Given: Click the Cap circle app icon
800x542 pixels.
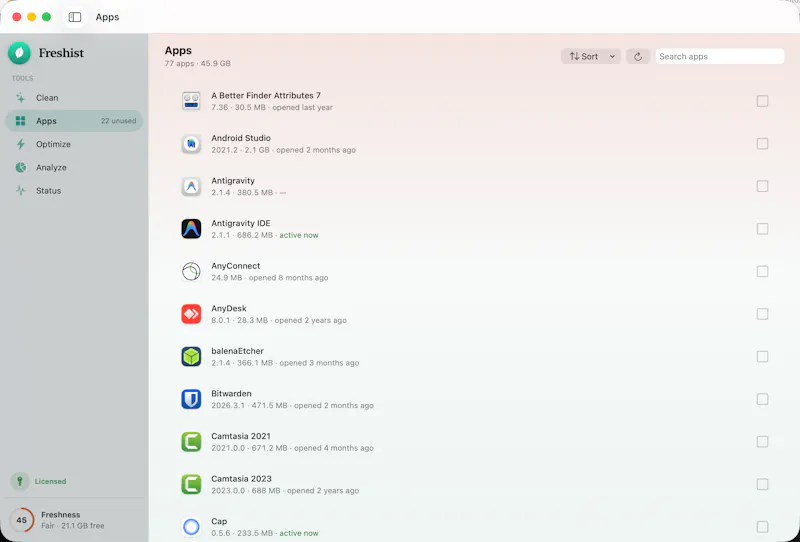Looking at the screenshot, I should [191, 527].
